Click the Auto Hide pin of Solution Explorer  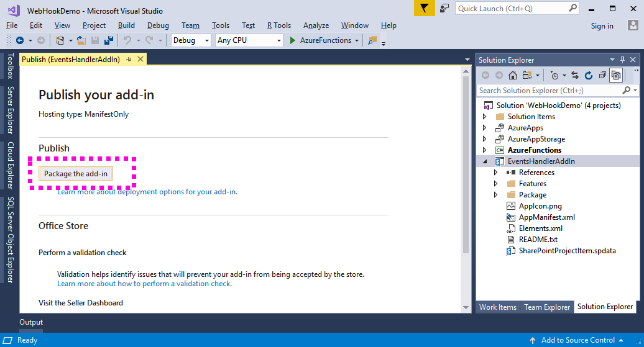pos(623,60)
